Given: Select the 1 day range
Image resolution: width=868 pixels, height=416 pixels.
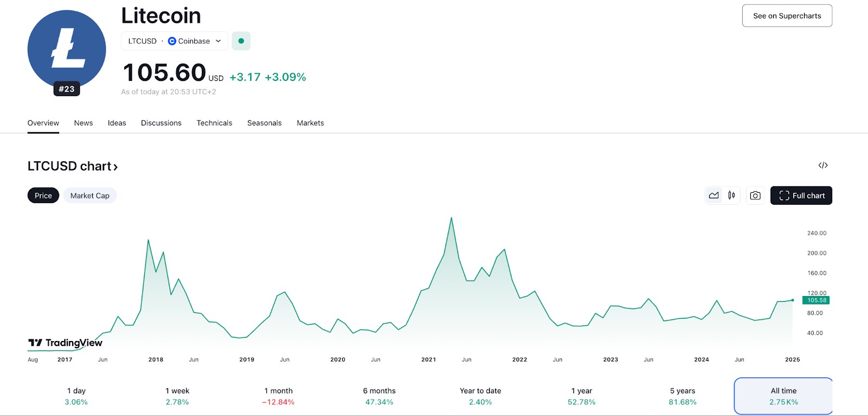Looking at the screenshot, I should point(76,396).
